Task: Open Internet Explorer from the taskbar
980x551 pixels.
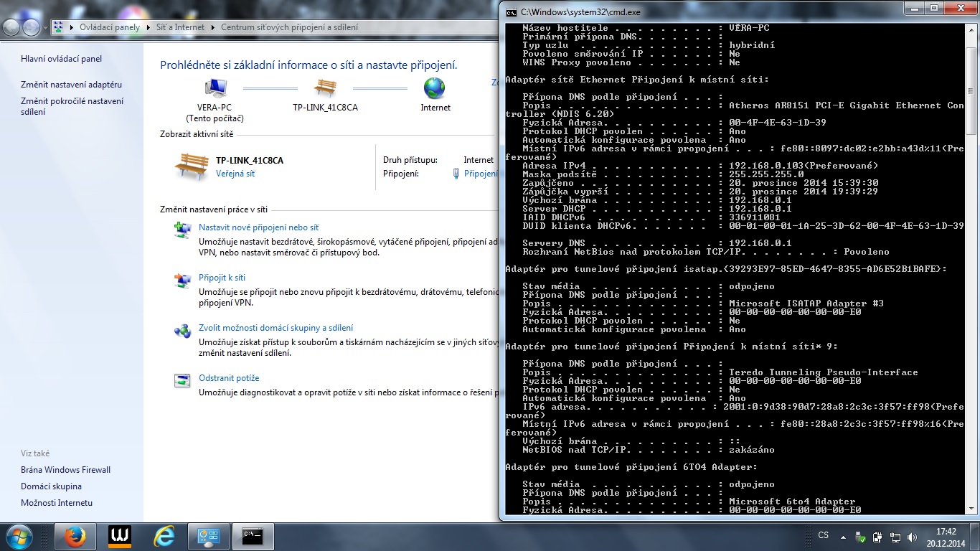Action: pos(164,537)
